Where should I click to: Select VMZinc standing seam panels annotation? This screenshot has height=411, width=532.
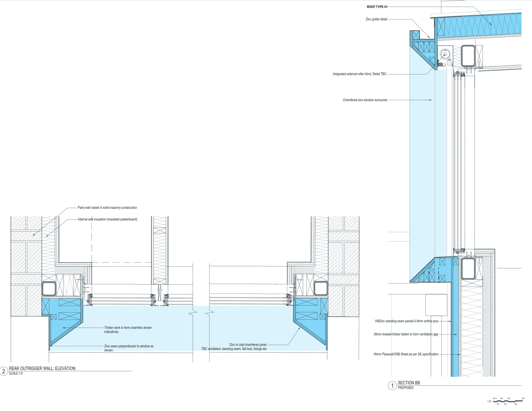point(406,321)
